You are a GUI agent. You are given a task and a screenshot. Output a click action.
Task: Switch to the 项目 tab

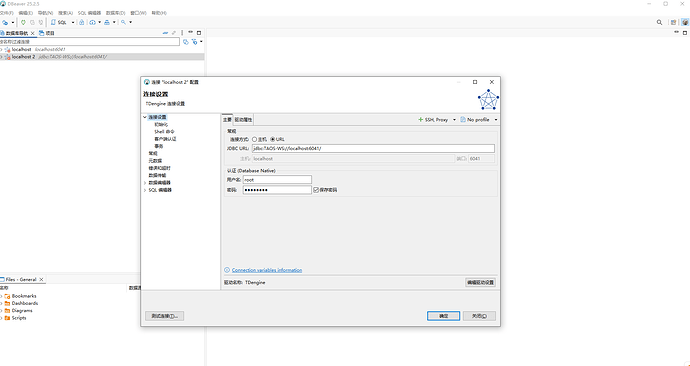coord(47,33)
